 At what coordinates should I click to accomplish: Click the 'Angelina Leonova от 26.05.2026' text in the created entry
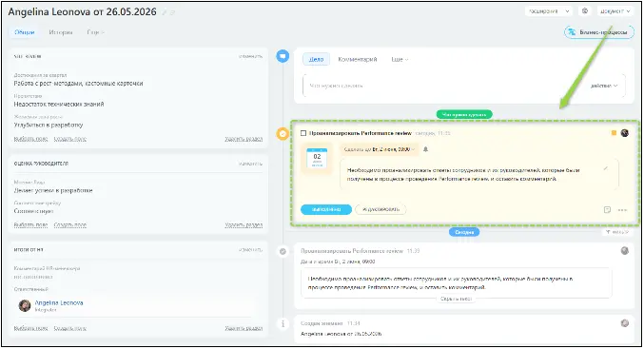pos(342,334)
